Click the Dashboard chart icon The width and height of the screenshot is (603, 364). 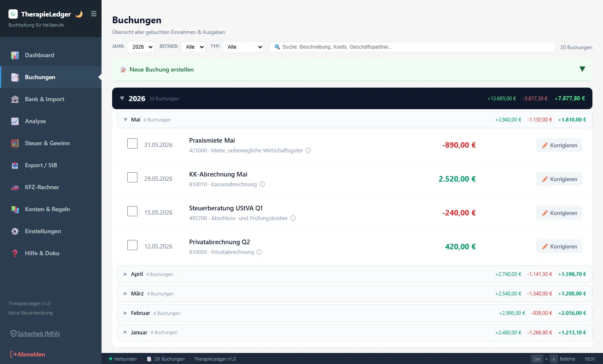tap(15, 55)
